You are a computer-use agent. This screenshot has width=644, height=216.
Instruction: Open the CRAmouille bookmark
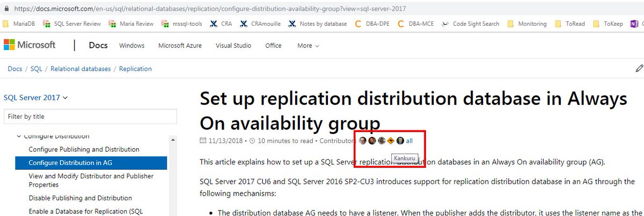pos(260,24)
